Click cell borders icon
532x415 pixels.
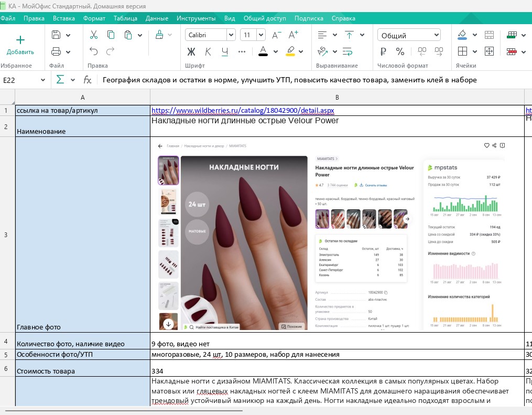coord(462,51)
